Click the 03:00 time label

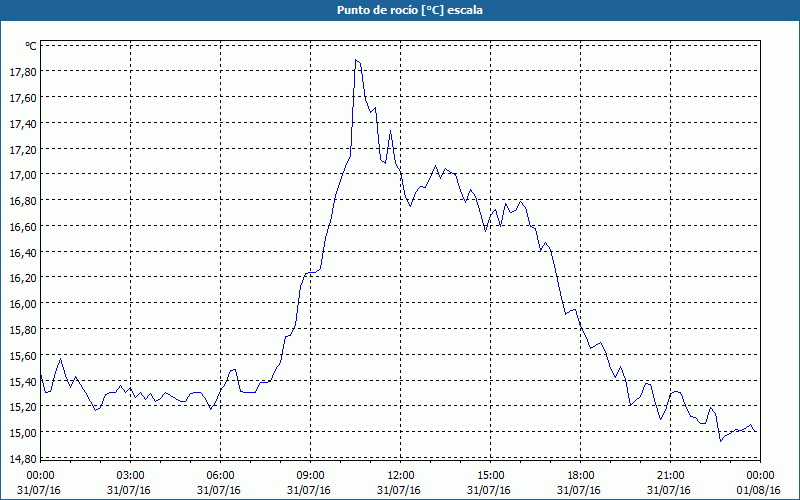(x=131, y=476)
